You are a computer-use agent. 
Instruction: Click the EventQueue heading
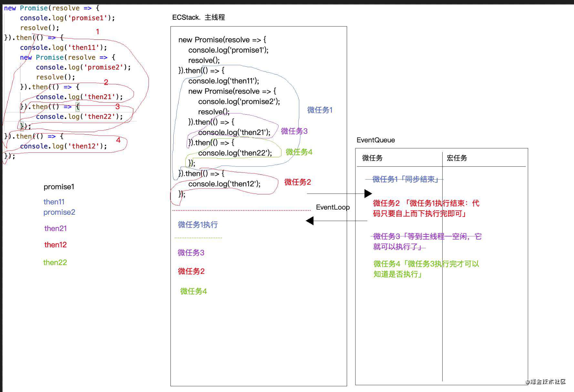[x=376, y=140]
